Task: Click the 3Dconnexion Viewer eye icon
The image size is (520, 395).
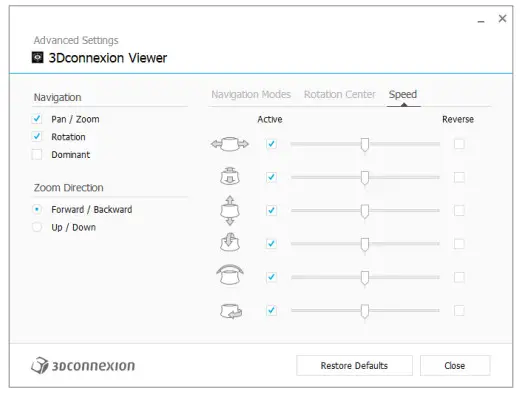Action: coord(37,58)
